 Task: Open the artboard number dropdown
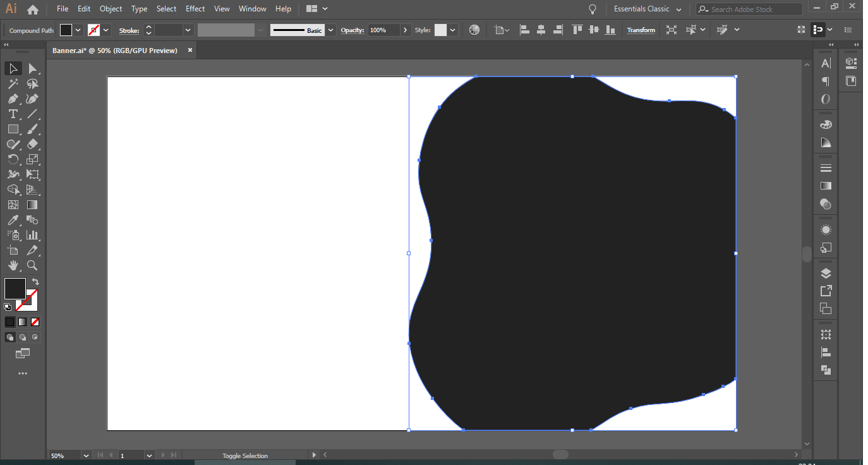pyautogui.click(x=149, y=455)
